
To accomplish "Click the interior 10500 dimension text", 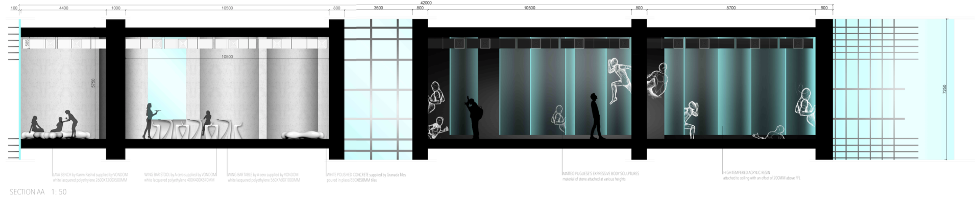I will click(227, 57).
